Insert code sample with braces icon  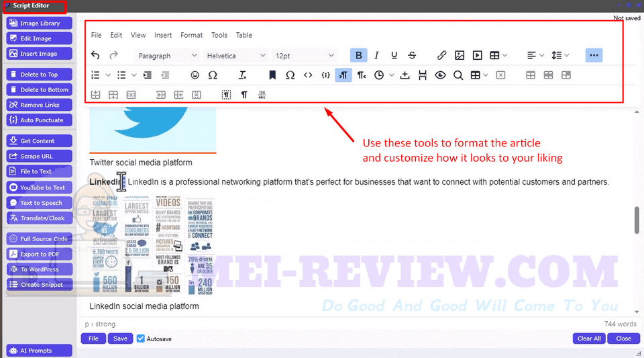326,75
